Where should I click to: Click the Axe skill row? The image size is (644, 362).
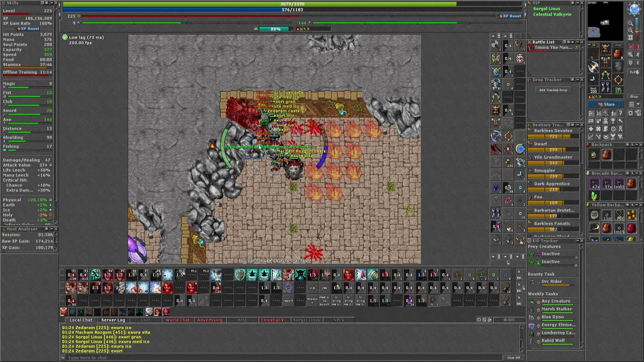coord(28,120)
